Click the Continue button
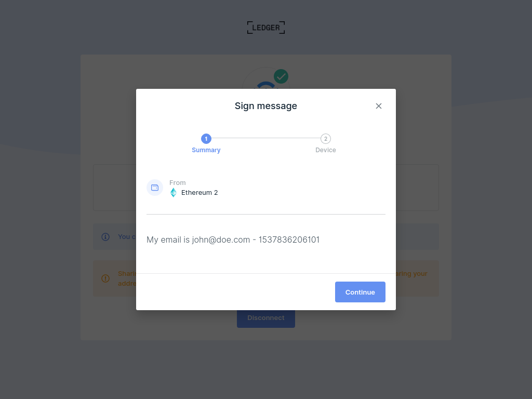 pyautogui.click(x=360, y=292)
